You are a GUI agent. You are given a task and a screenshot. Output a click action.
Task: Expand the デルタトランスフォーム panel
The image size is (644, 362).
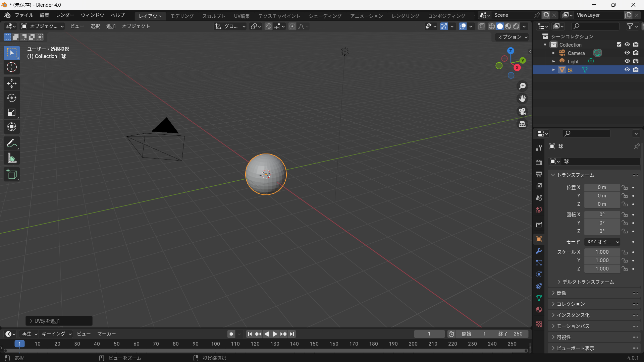click(588, 282)
